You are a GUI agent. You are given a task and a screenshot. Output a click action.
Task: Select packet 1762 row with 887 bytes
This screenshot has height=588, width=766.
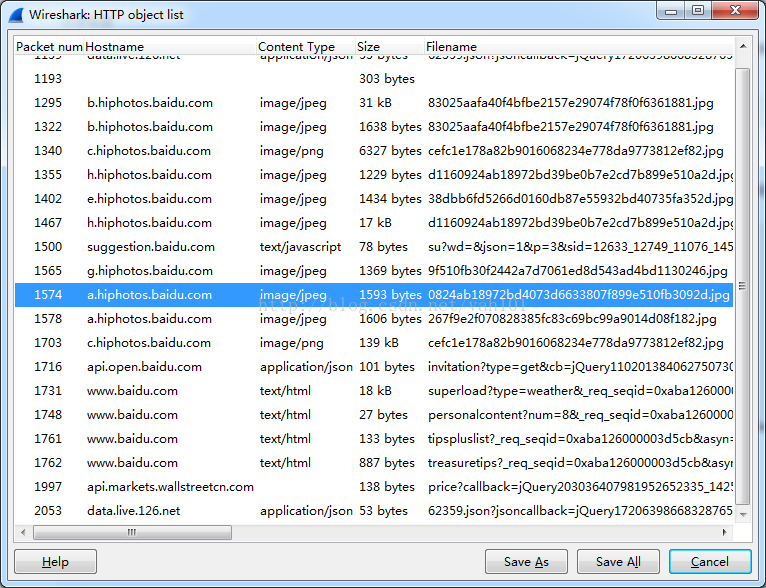tap(374, 462)
